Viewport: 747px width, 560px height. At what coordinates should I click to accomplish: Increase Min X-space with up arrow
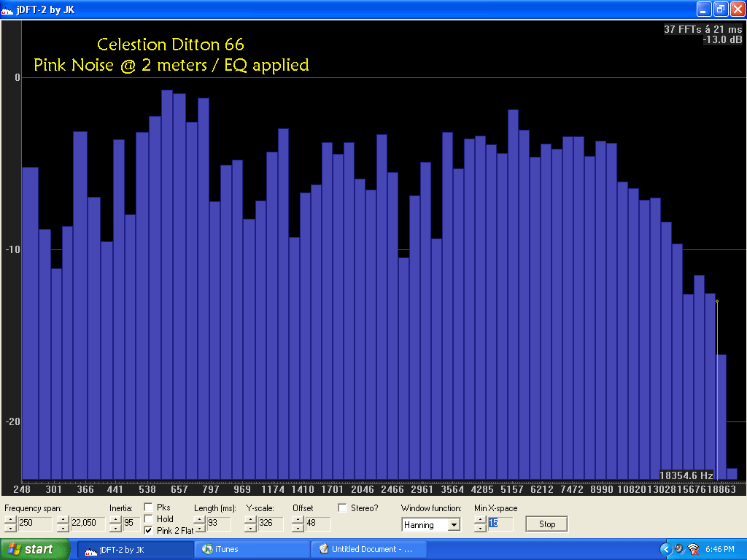(480, 520)
